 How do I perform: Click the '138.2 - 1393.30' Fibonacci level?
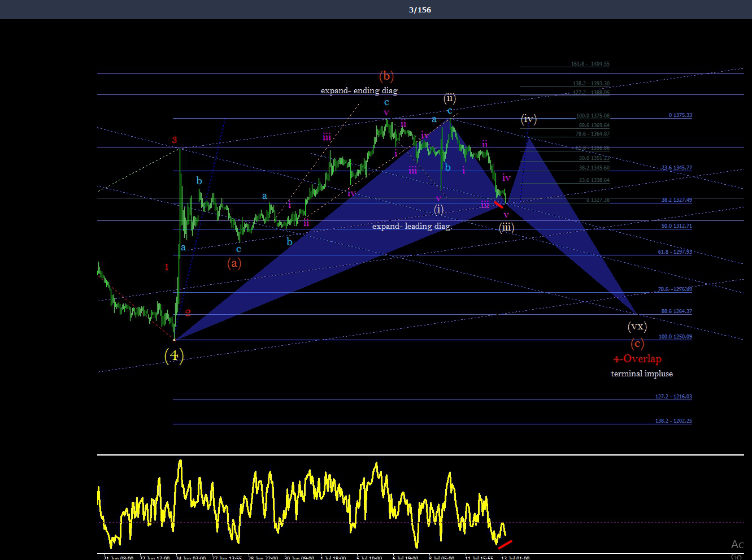pos(591,84)
